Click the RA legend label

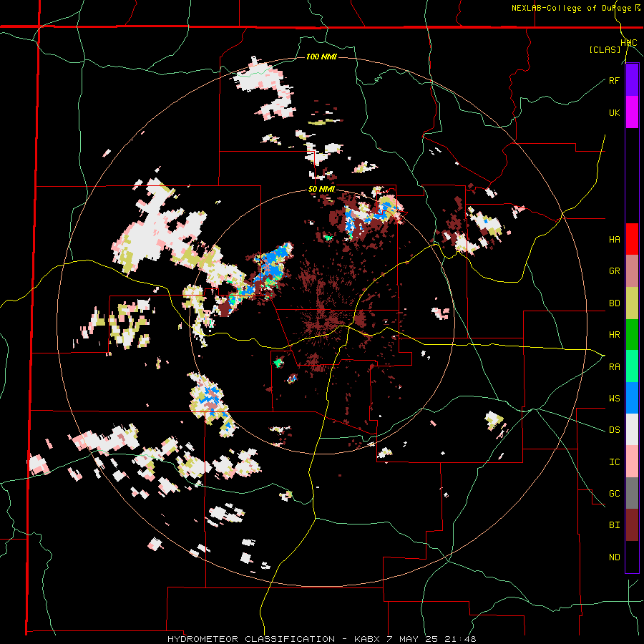(614, 367)
